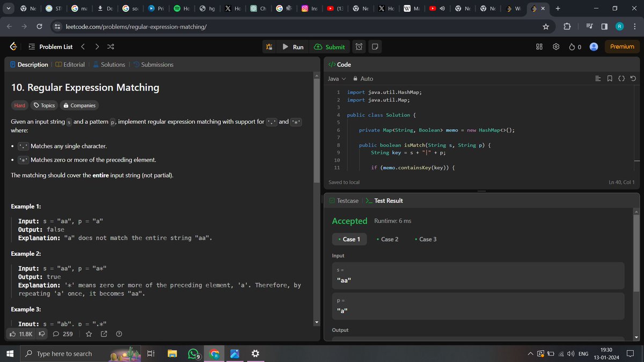Bookmark this page with Chrome star
Viewport: 644px width, 362px height.
click(546, 27)
